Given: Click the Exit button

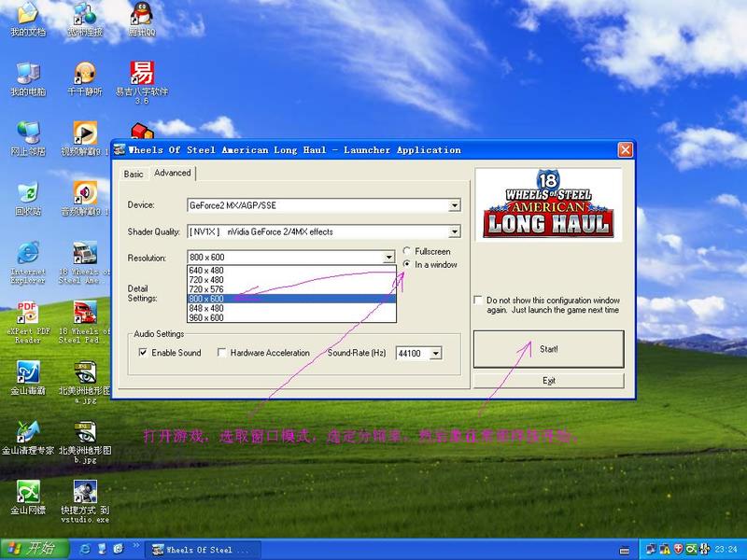Looking at the screenshot, I should (x=548, y=381).
